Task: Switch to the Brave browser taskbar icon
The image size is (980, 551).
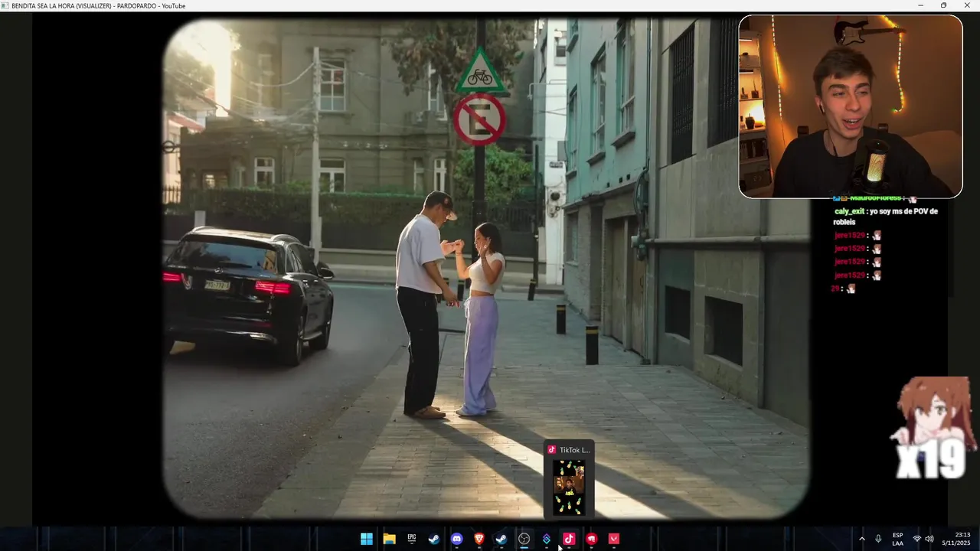Action: coord(479,539)
